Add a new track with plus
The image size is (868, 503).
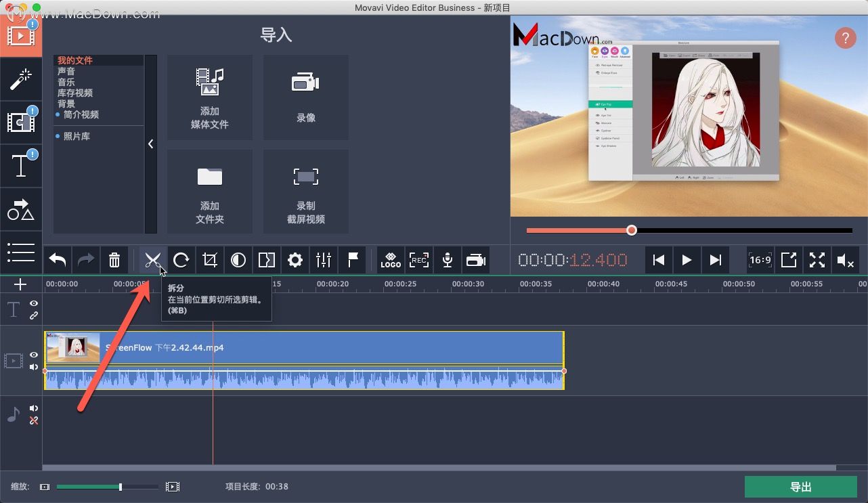(20, 284)
